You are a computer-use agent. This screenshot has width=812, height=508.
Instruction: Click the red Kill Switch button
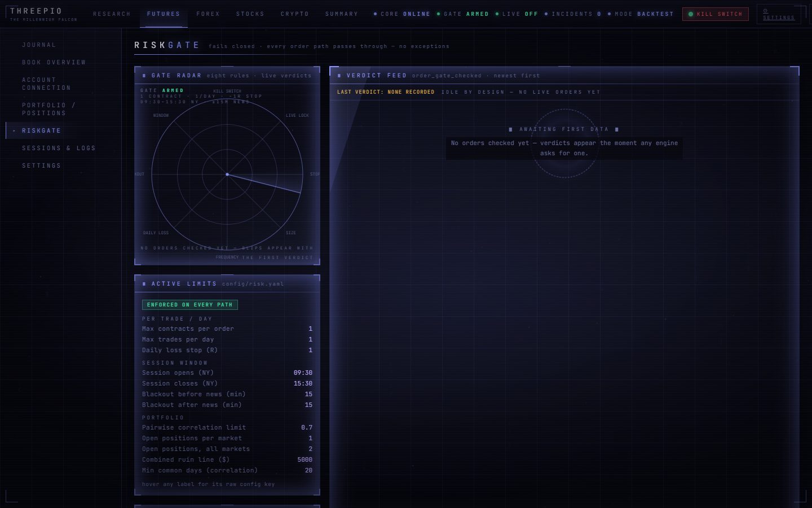pyautogui.click(x=716, y=14)
